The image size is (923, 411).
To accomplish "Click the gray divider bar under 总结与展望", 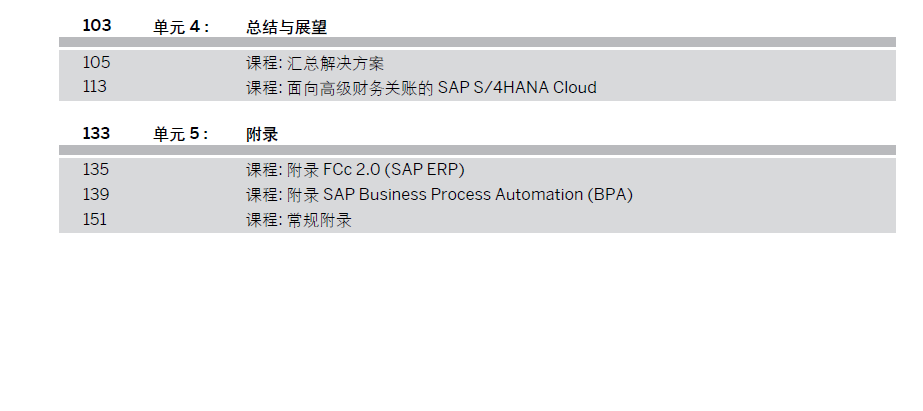I will (x=477, y=43).
